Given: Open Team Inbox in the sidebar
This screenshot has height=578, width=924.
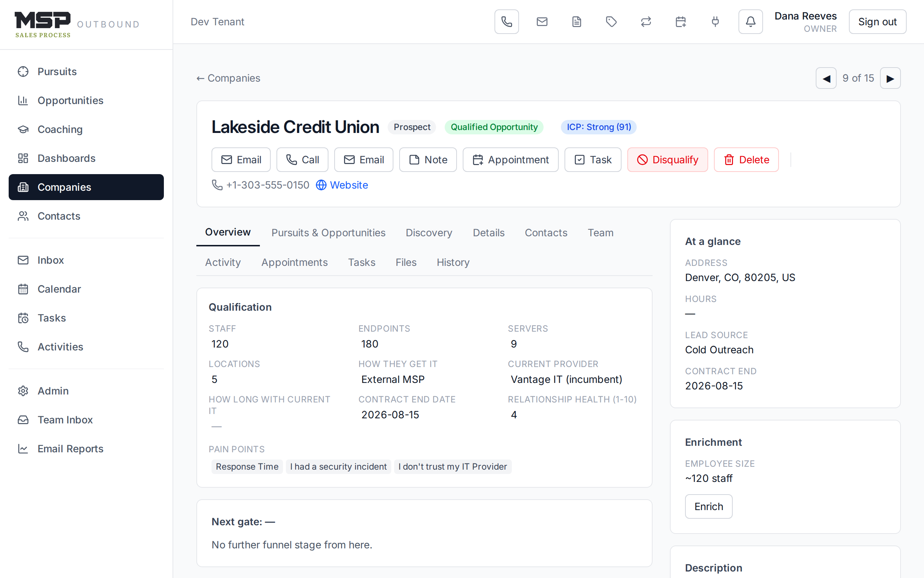Looking at the screenshot, I should click(x=86, y=420).
